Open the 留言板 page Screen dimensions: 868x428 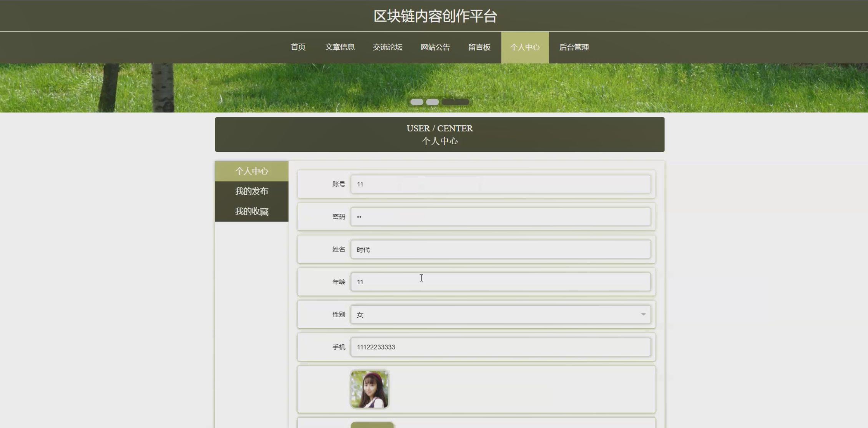[x=479, y=47]
